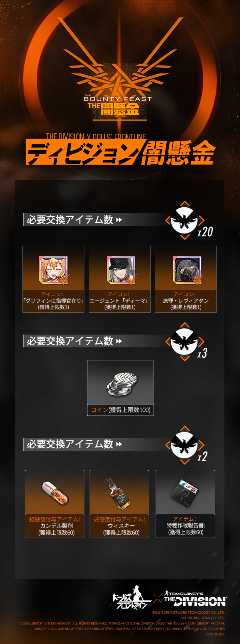Click the second 必要交換アイテム数 header arrow
This screenshot has height=644, width=240.
(119, 341)
